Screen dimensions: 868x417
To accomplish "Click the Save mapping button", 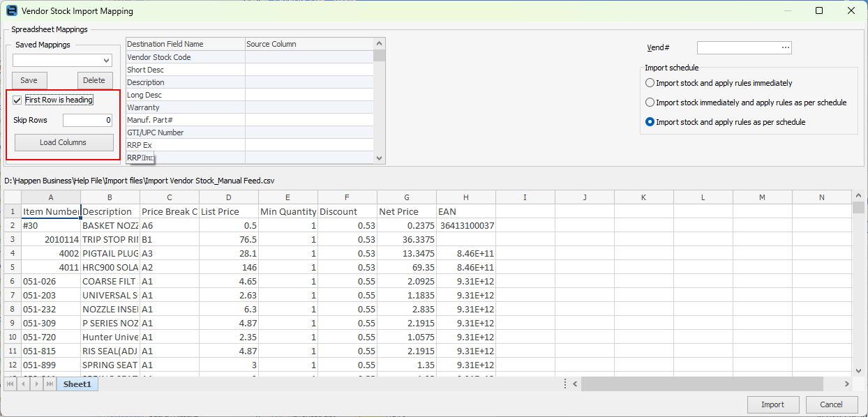I will [29, 80].
